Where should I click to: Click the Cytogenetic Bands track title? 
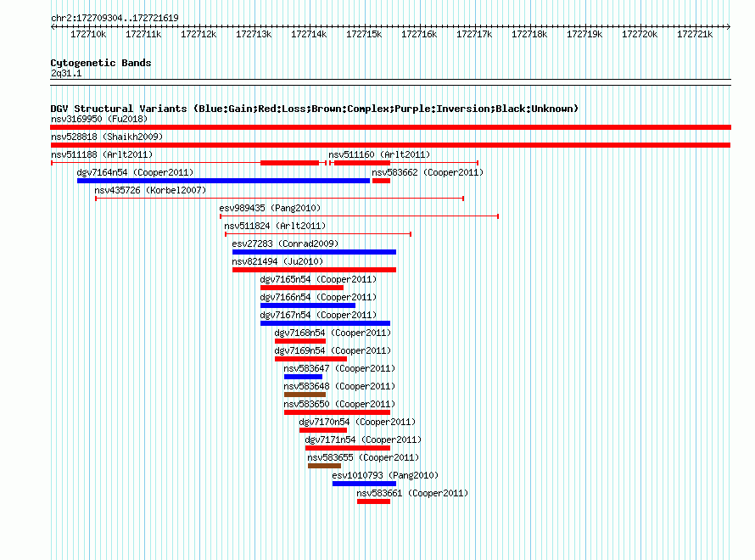point(101,63)
